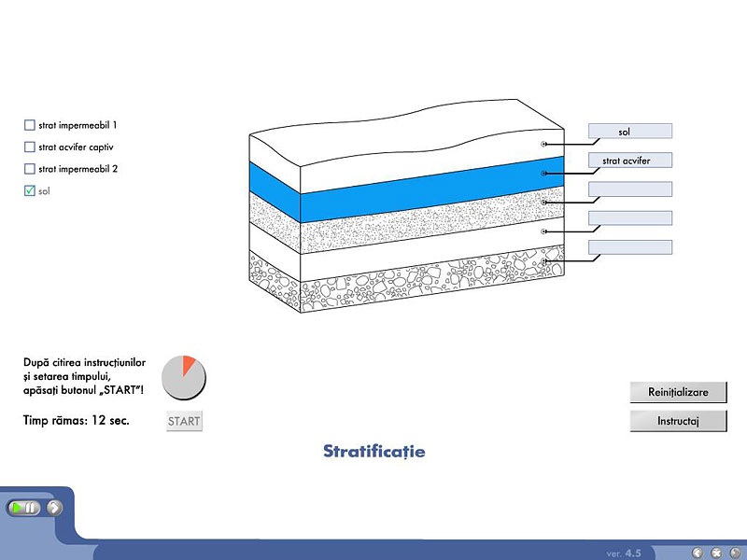
Task: Tick the 'strat impermeabil 2' checkbox
Action: 30,169
